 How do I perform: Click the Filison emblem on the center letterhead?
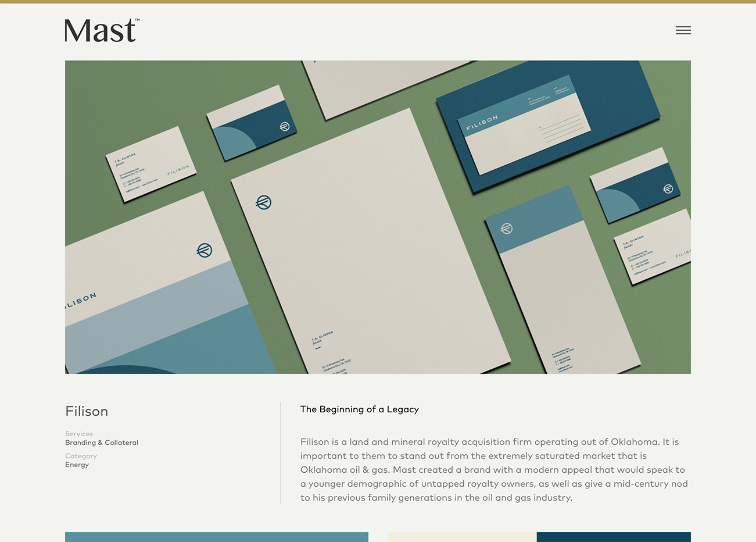(x=263, y=202)
